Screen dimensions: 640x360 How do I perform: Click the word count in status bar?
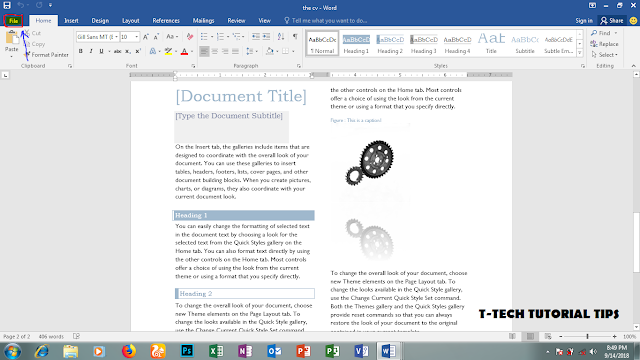click(x=51, y=336)
